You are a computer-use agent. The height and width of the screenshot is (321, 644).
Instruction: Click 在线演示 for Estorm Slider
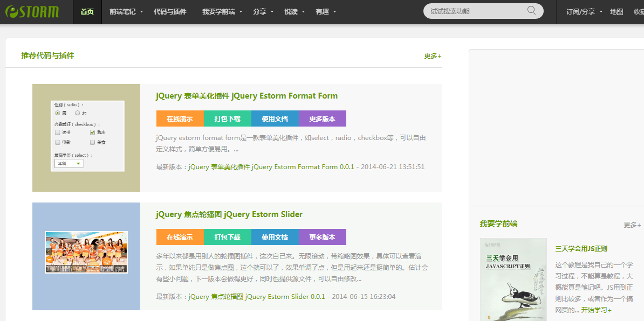pos(180,237)
